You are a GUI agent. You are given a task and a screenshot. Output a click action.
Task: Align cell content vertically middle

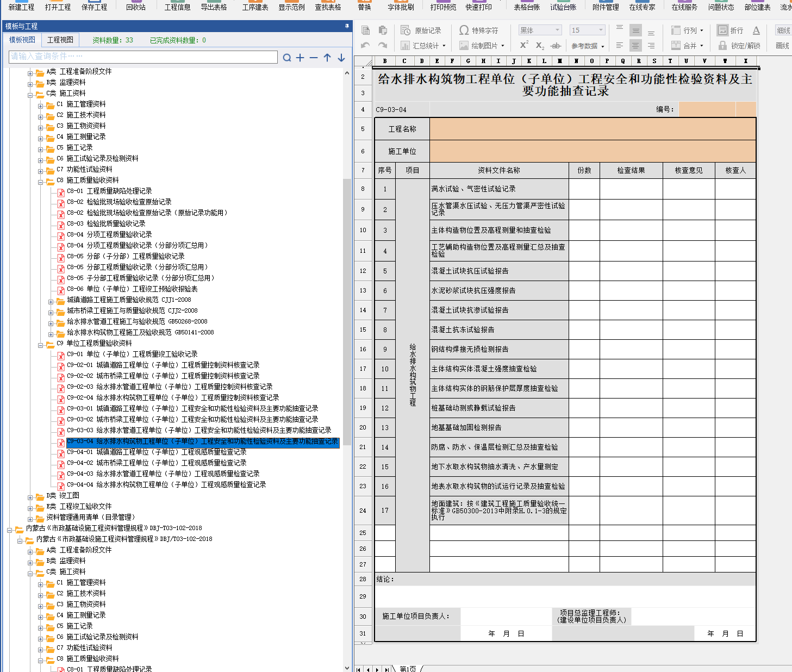tap(635, 30)
